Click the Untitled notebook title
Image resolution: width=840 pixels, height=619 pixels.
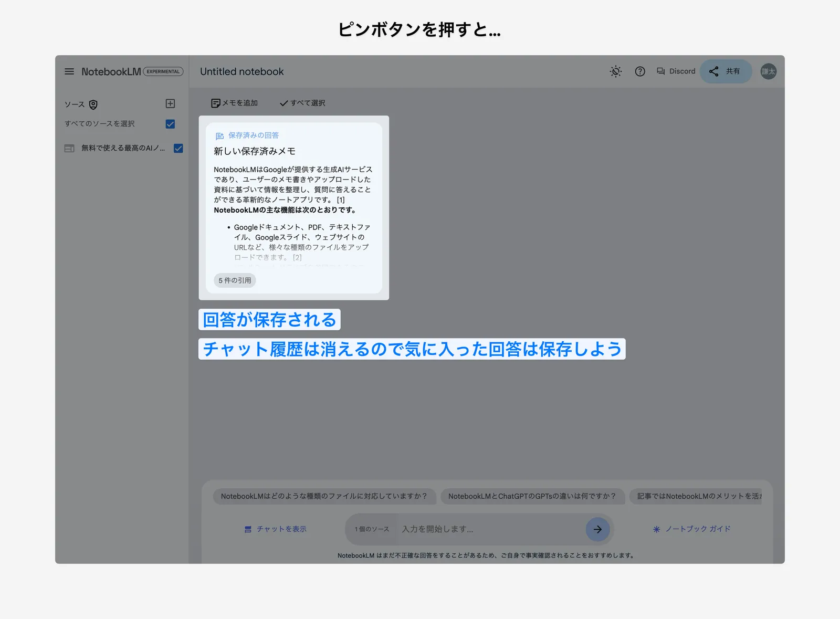tap(241, 71)
